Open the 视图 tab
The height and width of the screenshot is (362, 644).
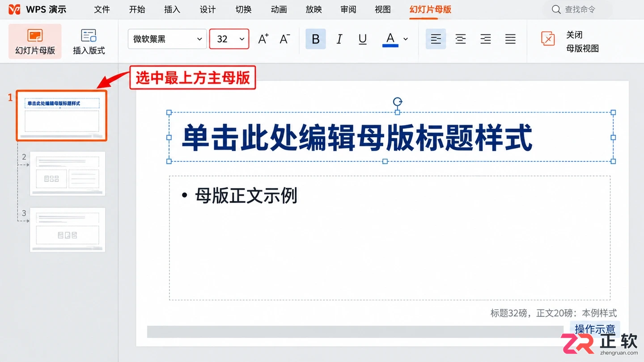point(382,9)
